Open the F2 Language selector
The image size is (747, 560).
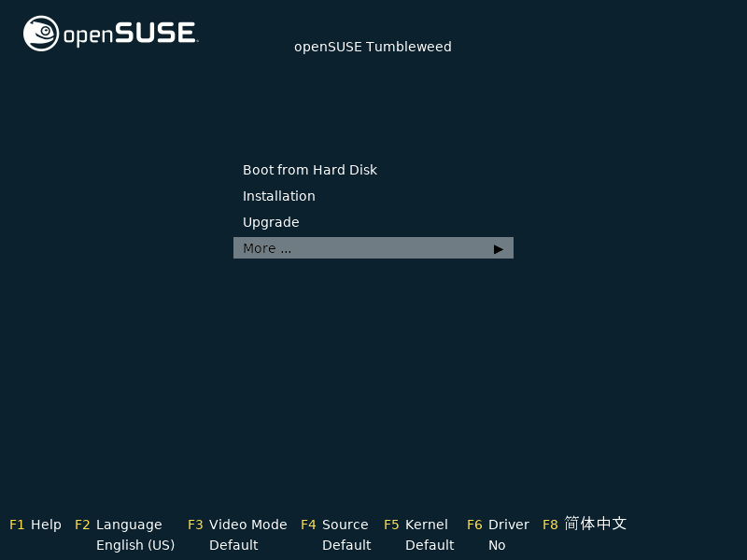(x=119, y=525)
